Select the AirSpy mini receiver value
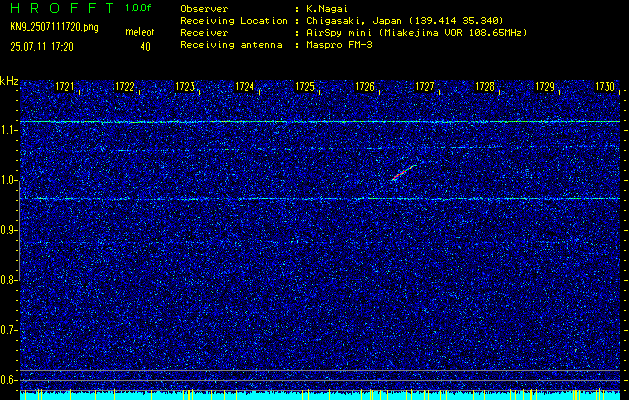The height and width of the screenshot is (400, 629). click(416, 33)
